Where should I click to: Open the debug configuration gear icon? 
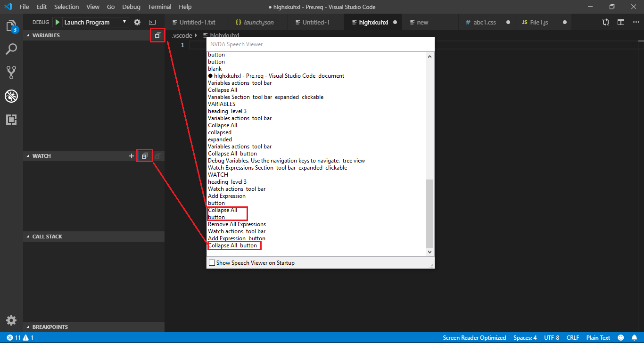[136, 22]
